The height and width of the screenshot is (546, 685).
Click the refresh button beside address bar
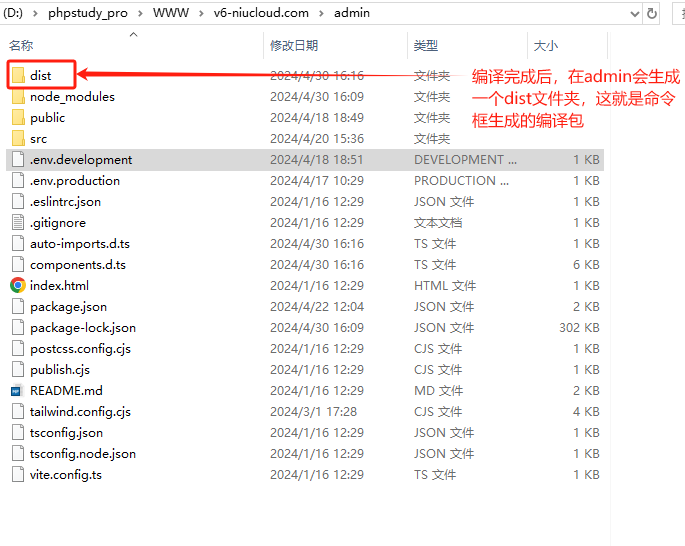653,13
